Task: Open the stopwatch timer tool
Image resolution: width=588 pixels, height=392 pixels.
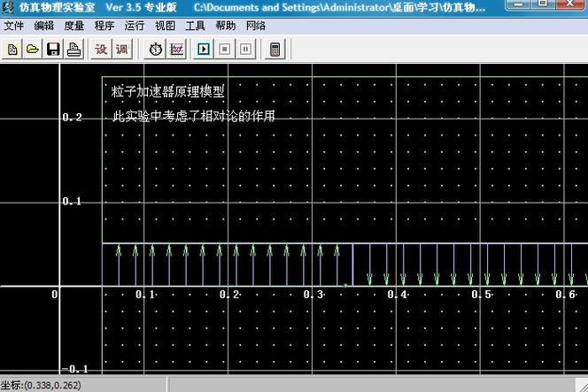Action: (155, 49)
